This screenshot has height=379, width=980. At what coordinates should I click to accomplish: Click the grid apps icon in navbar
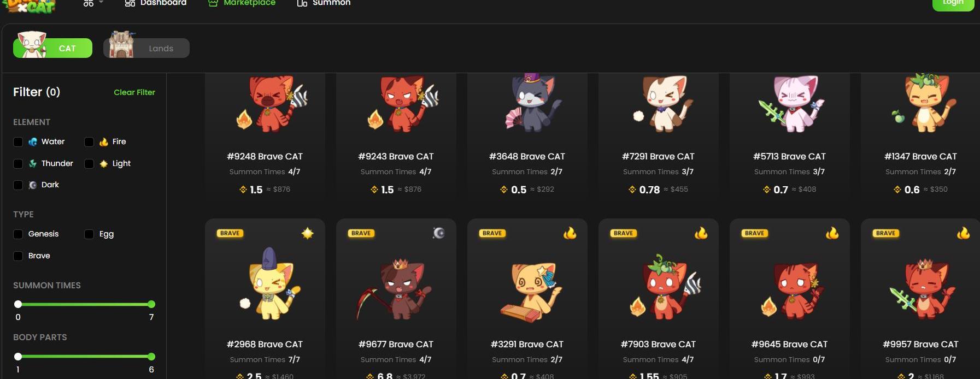[x=88, y=3]
